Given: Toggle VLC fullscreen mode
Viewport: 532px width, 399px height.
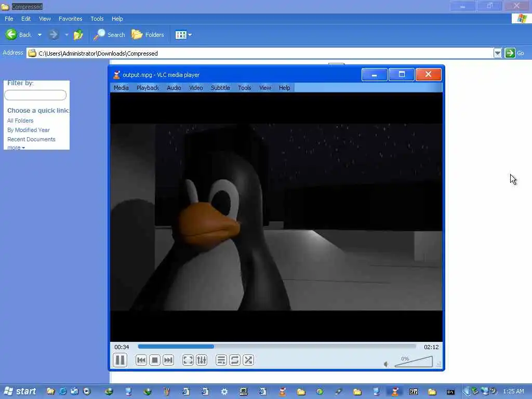Looking at the screenshot, I should pyautogui.click(x=188, y=360).
